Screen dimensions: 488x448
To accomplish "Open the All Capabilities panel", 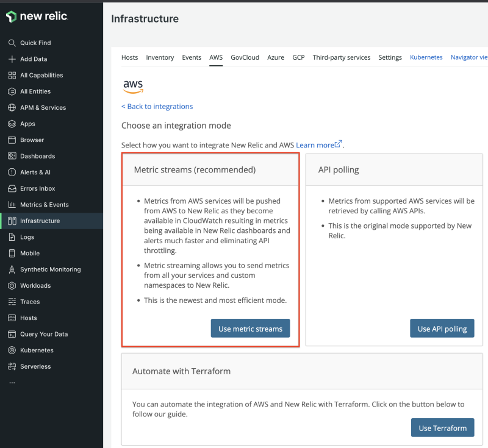I will 40,75.
